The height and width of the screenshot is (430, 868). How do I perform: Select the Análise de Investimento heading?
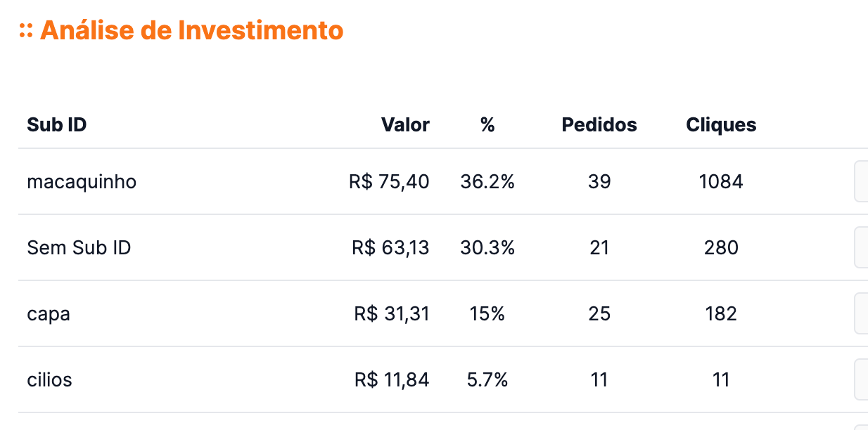(x=193, y=30)
